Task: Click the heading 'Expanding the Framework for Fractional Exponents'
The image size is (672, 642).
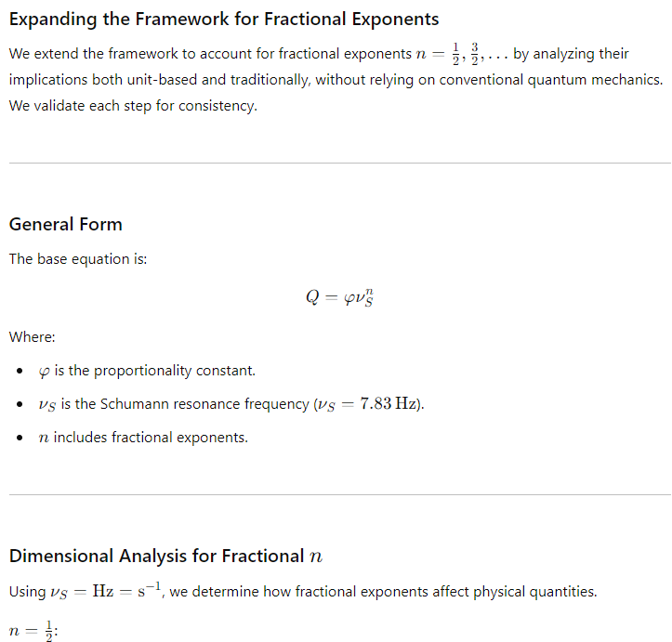Action: [x=224, y=20]
